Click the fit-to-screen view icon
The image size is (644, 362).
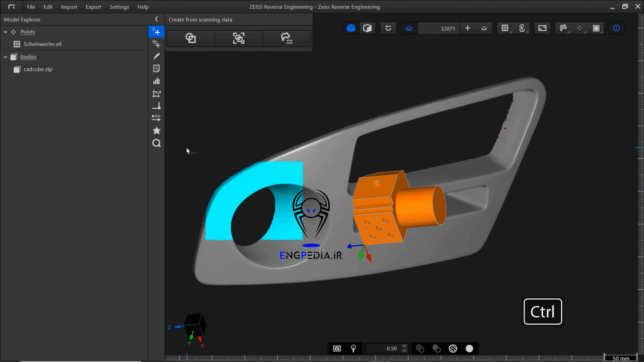[542, 28]
